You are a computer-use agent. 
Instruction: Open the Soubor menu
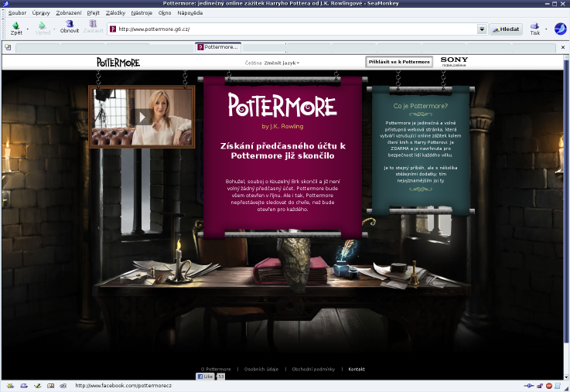(x=17, y=12)
